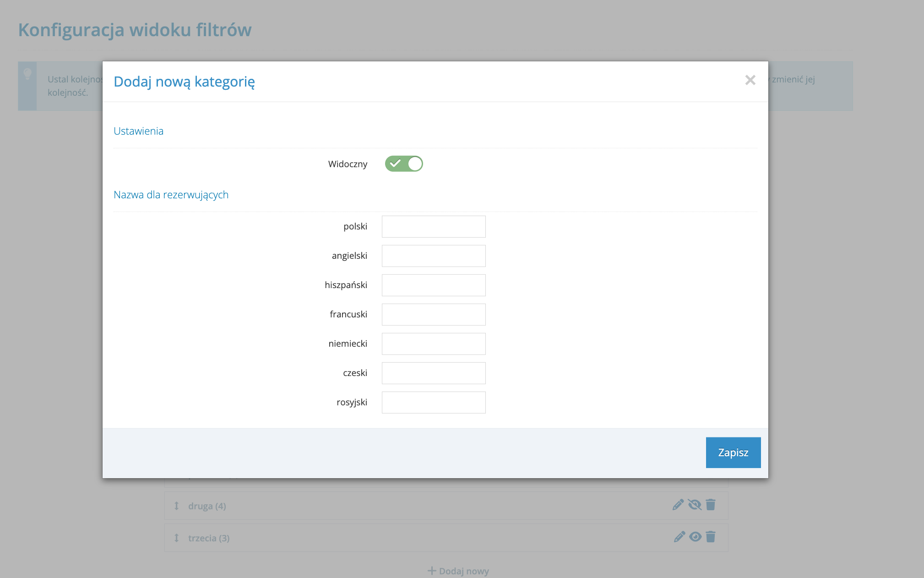Toggle the Widoczny switch off

pos(404,164)
